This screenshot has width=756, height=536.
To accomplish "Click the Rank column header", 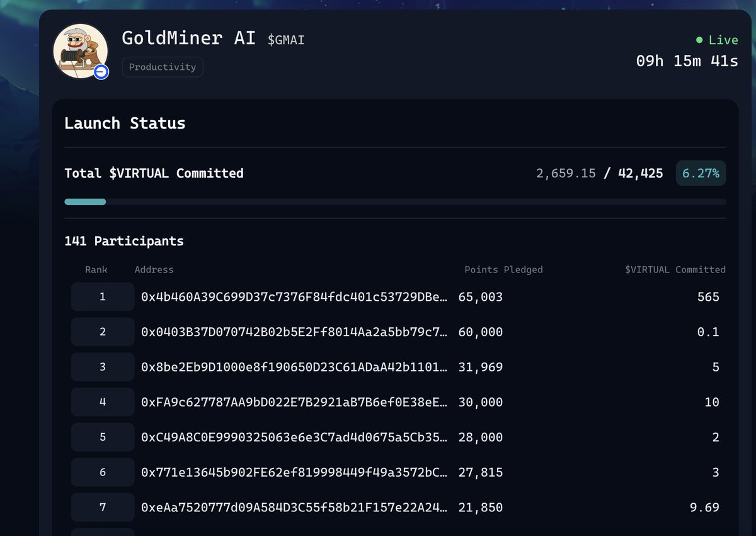I will (96, 269).
